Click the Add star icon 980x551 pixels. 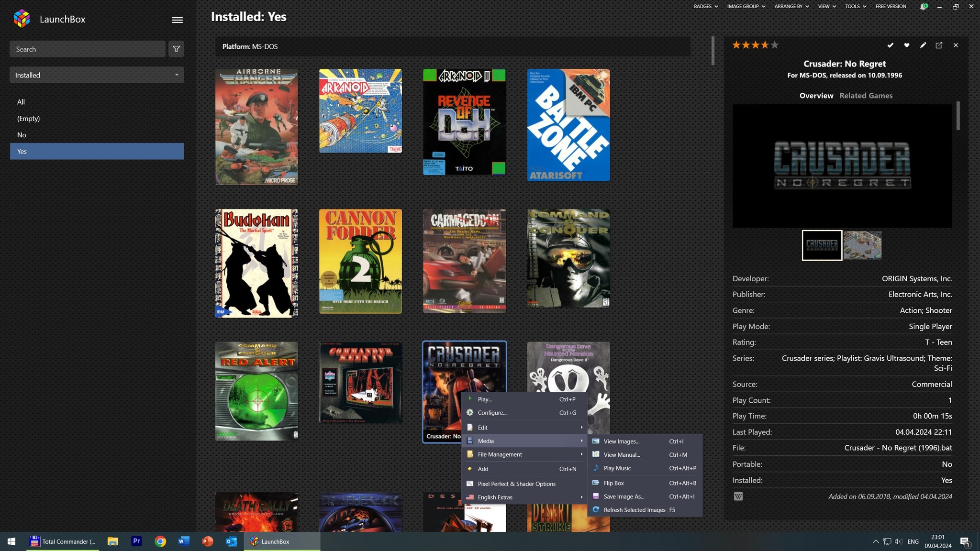coord(470,469)
